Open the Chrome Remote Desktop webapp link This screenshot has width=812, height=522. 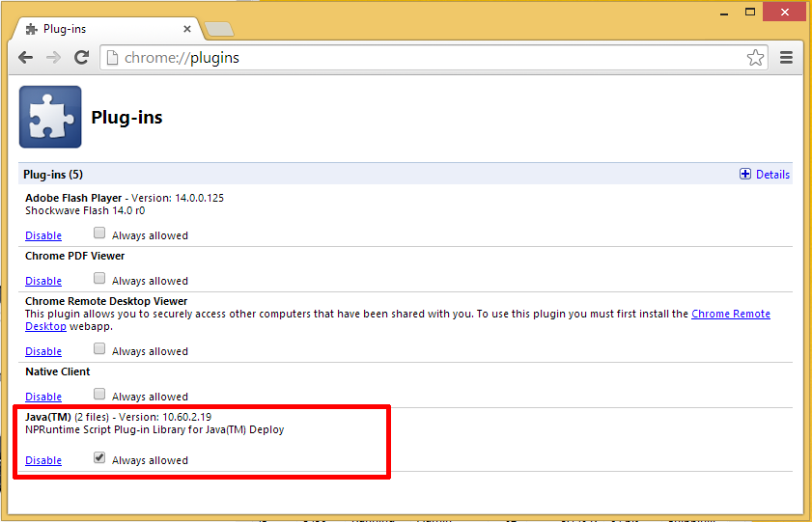(x=731, y=314)
